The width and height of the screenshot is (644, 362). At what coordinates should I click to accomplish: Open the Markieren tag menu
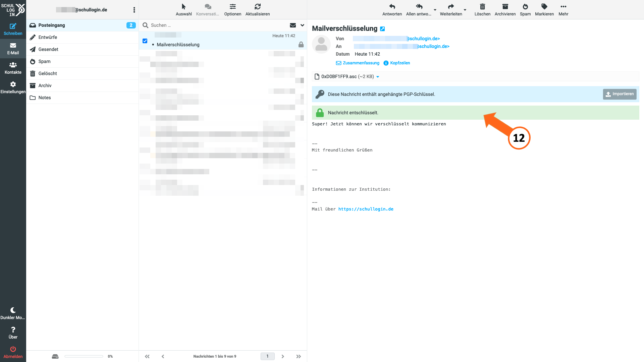pos(544,10)
